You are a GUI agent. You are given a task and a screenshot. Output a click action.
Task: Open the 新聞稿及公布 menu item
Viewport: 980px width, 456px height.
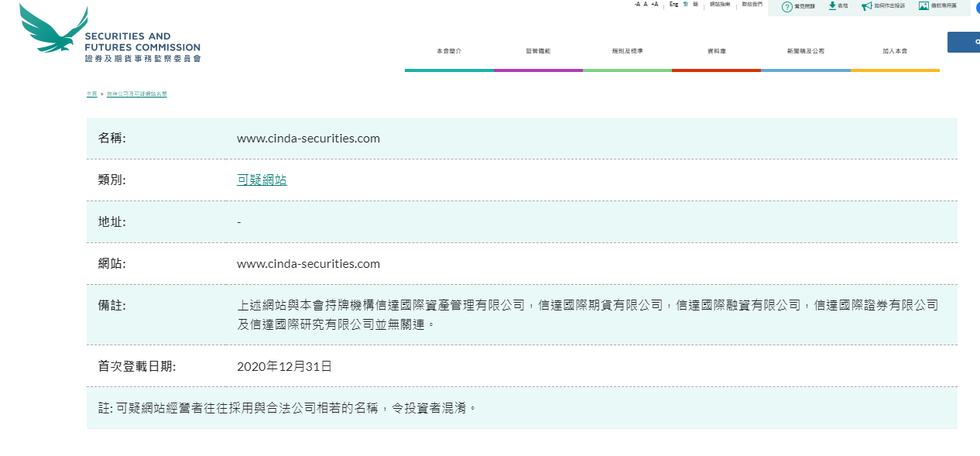805,51
